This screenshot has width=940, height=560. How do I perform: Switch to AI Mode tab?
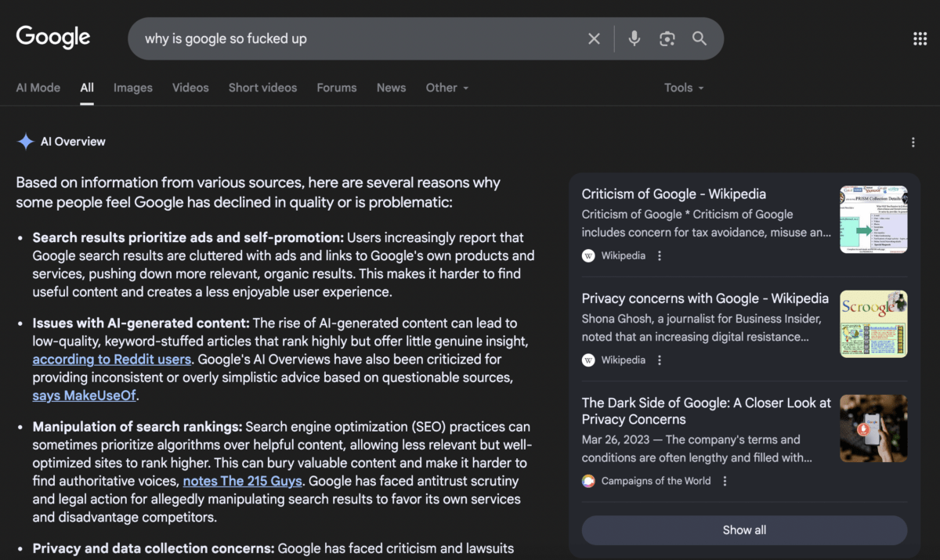pos(38,88)
